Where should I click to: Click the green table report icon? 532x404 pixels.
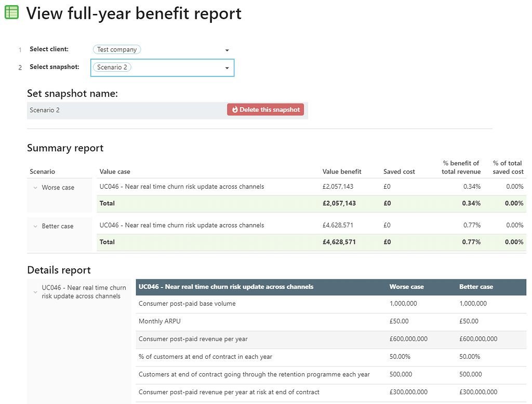click(11, 12)
